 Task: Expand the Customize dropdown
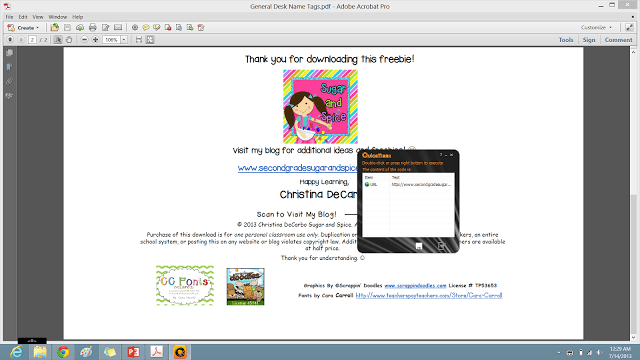[596, 27]
